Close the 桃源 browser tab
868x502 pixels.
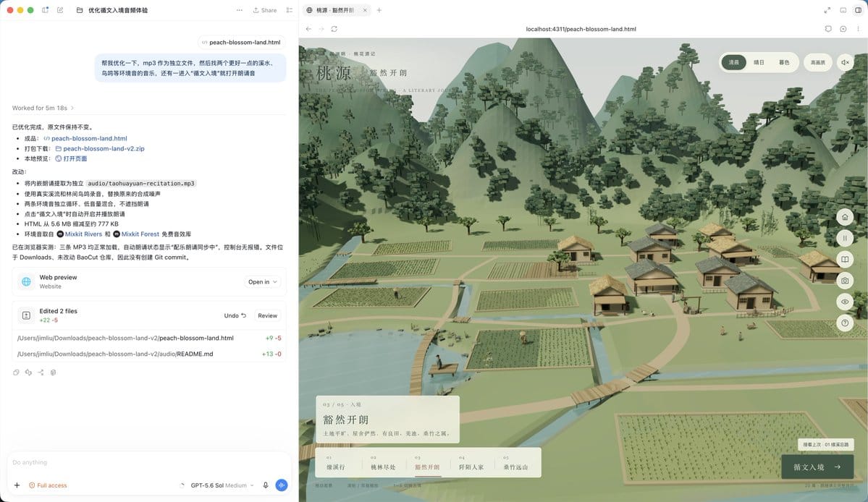coord(365,10)
